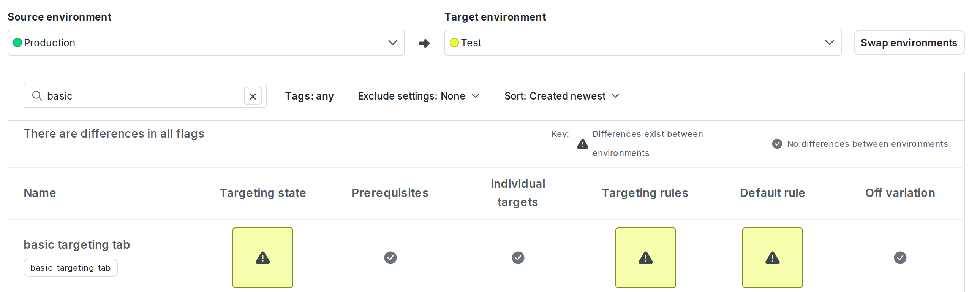Image resolution: width=980 pixels, height=292 pixels.
Task: Click the Off variation checkmark icon
Action: pos(900,258)
